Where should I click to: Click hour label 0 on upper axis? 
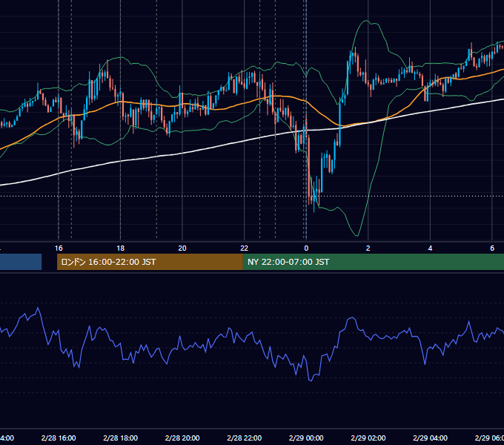point(306,248)
